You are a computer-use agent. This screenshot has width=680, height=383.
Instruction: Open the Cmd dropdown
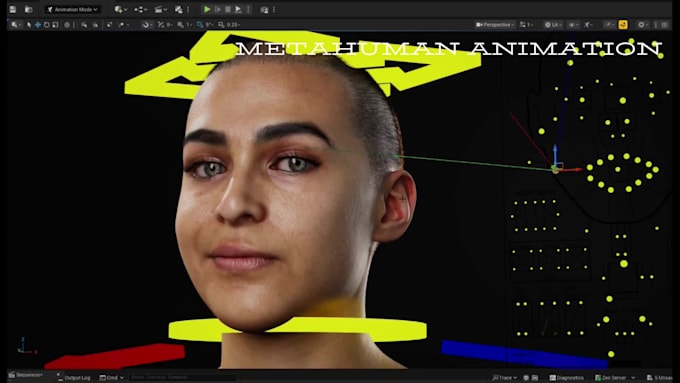coord(111,378)
